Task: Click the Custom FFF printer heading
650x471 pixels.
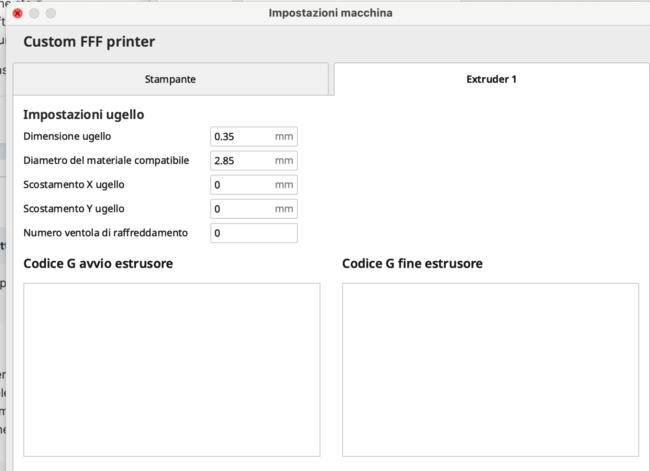Action: click(89, 42)
